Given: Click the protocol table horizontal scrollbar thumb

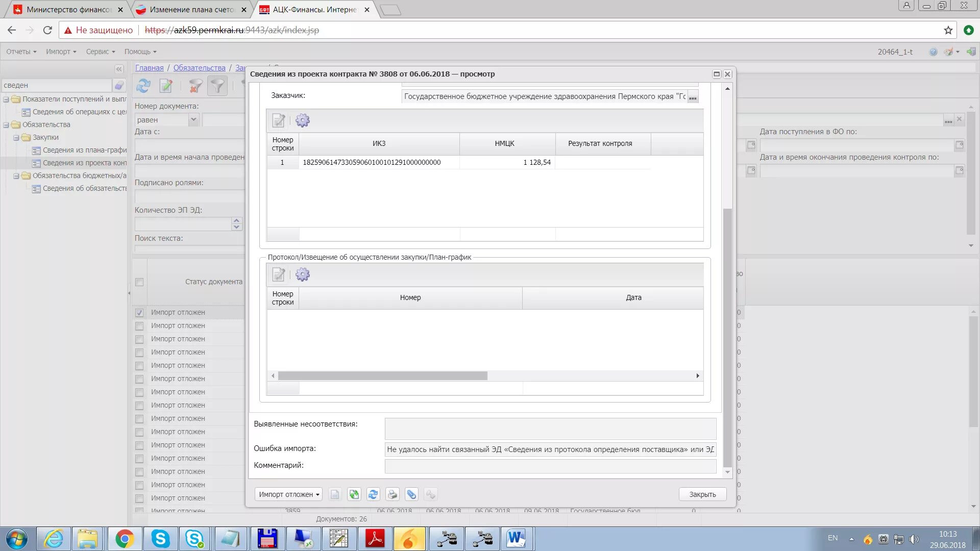Looking at the screenshot, I should (x=382, y=376).
